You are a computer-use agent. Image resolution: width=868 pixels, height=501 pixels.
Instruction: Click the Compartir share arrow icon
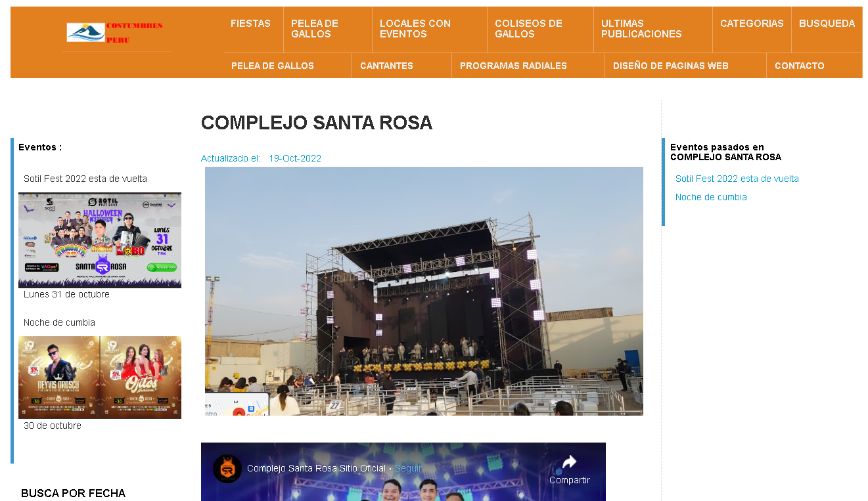569,462
